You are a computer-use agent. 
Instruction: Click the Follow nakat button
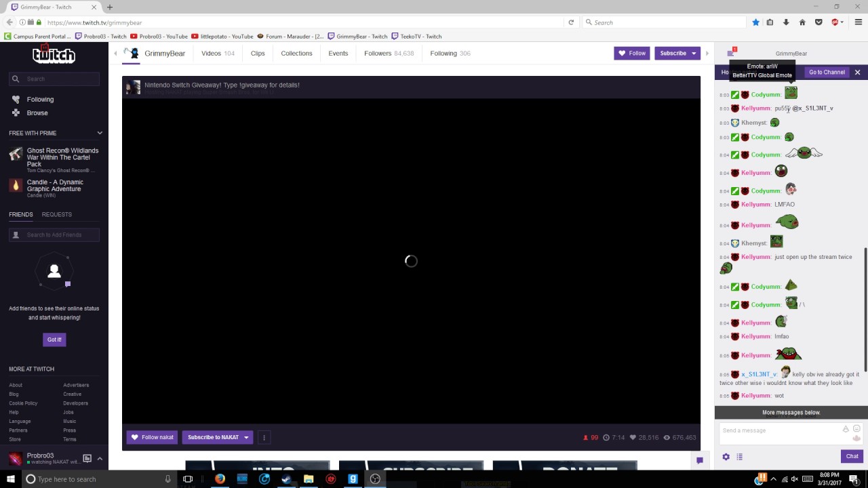pyautogui.click(x=152, y=437)
